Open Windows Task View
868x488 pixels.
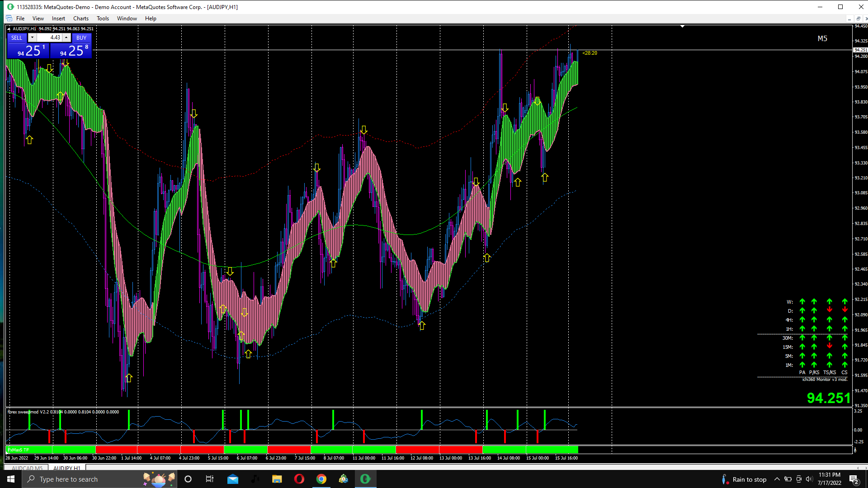click(210, 479)
